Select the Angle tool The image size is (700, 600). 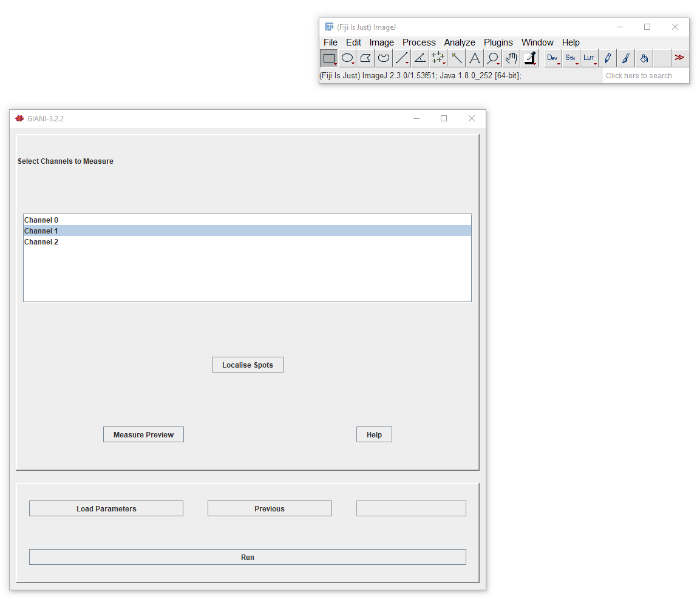(x=420, y=58)
